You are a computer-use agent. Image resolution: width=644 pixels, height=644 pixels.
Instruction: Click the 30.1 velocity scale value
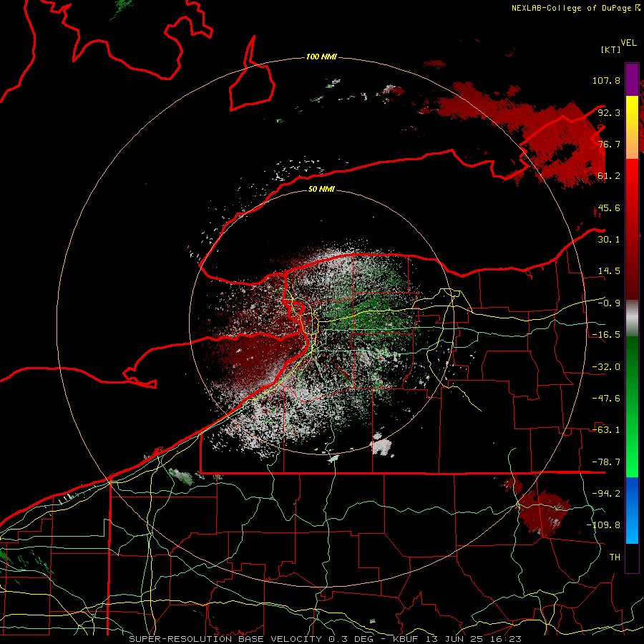[x=609, y=240]
